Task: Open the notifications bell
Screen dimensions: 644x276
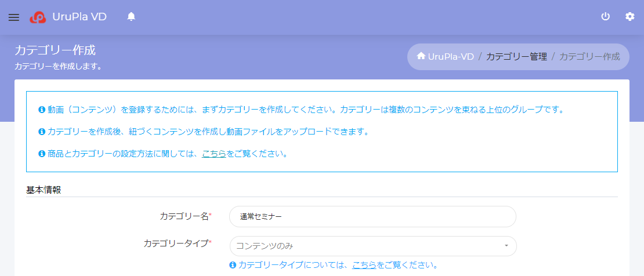Action: tap(131, 17)
